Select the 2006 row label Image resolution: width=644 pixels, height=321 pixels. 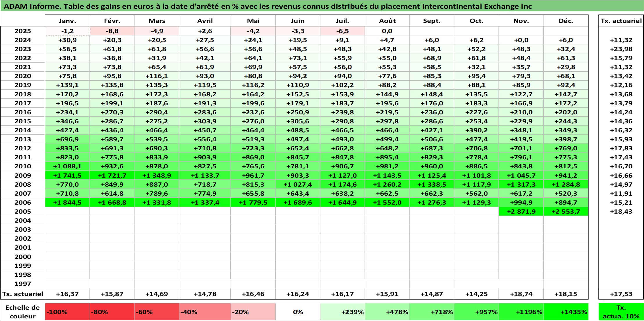pyautogui.click(x=23, y=203)
